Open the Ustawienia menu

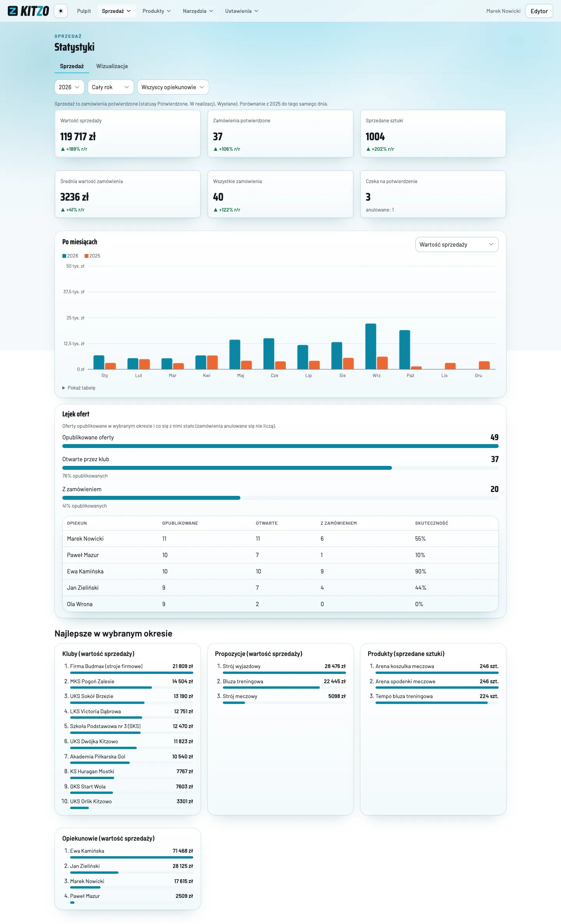click(x=242, y=11)
